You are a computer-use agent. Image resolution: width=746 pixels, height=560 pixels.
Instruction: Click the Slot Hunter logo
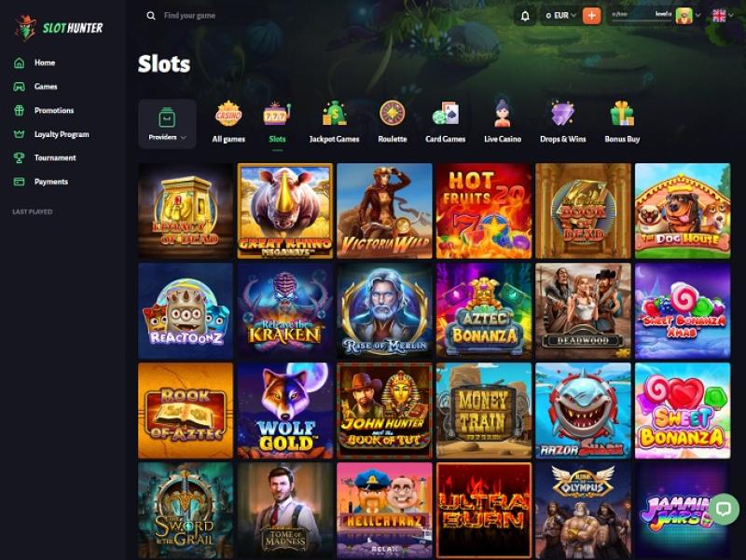point(59,28)
